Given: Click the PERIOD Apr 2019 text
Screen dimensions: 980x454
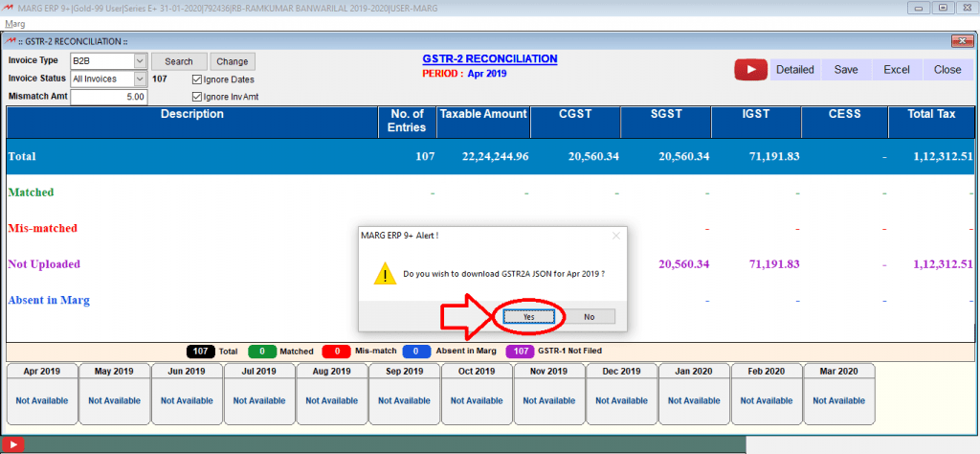Looking at the screenshot, I should [x=464, y=73].
